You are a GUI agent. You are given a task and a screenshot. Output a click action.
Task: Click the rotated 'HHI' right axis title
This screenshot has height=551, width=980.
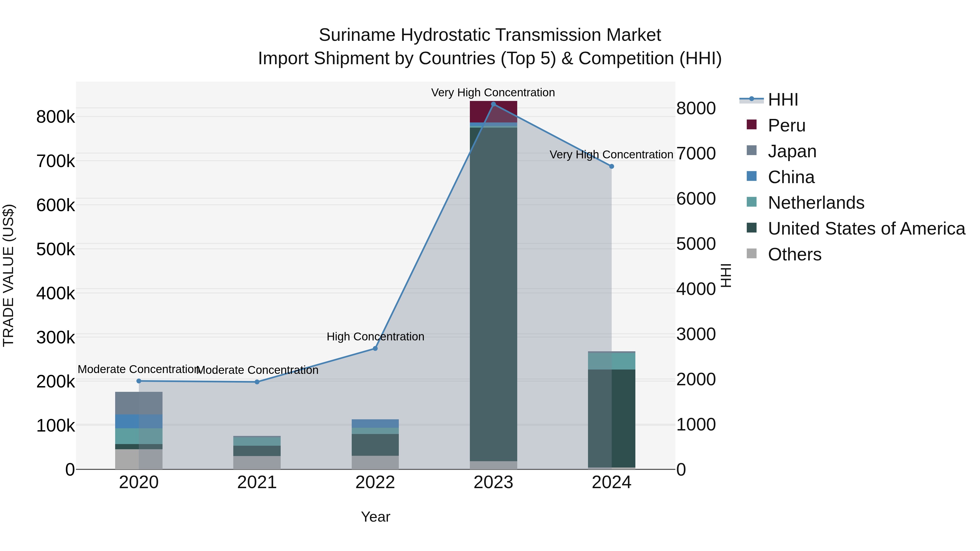[726, 275]
